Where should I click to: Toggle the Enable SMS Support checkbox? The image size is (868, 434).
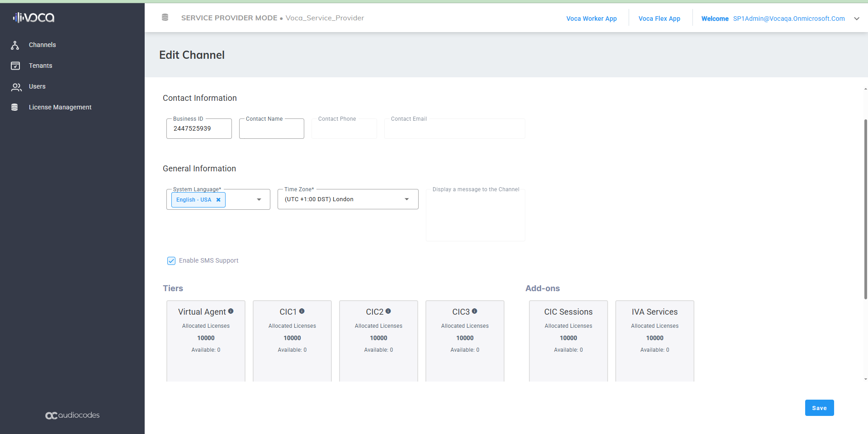(x=171, y=261)
